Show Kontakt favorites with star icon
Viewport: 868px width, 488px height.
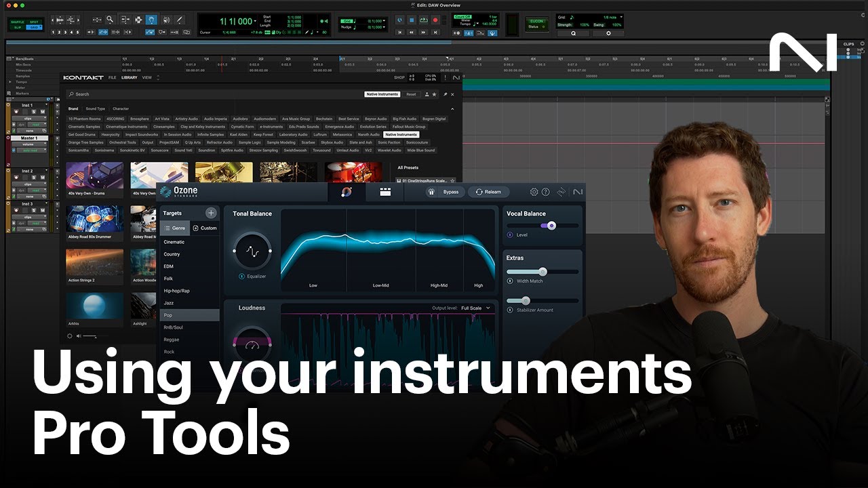click(434, 94)
